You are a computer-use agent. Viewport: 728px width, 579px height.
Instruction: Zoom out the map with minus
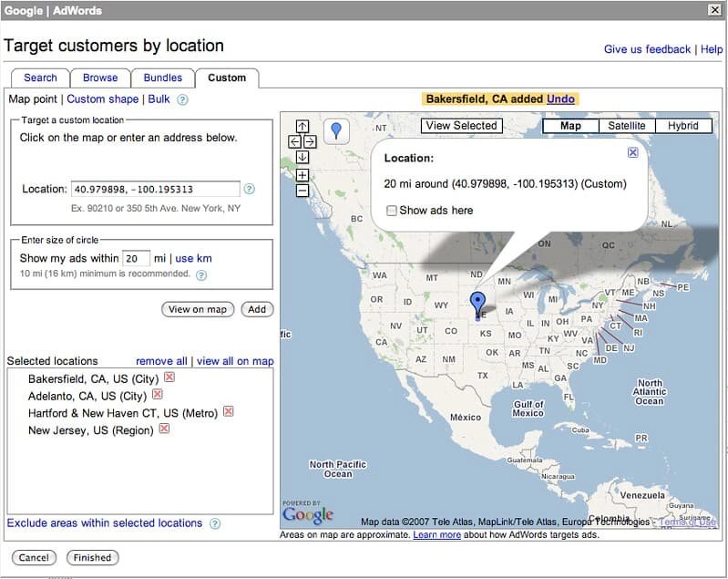[x=302, y=191]
